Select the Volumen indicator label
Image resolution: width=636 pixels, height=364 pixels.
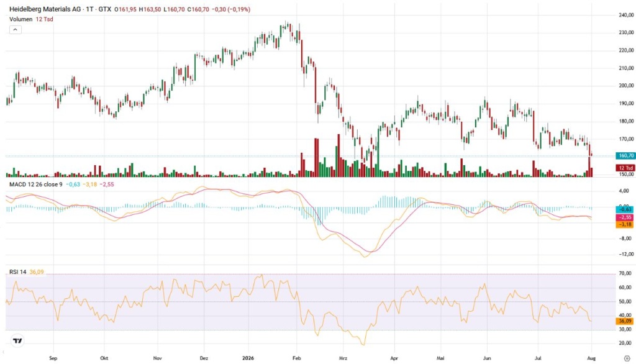point(20,19)
